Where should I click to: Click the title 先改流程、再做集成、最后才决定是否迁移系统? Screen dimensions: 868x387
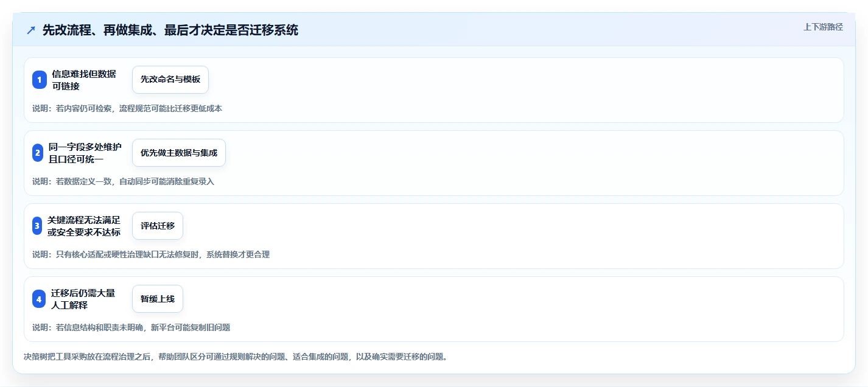(x=170, y=30)
